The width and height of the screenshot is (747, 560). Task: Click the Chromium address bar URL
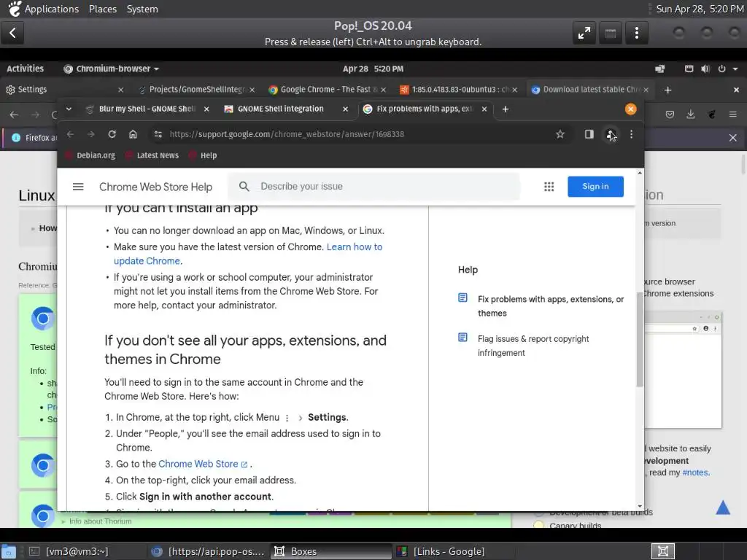(x=287, y=134)
